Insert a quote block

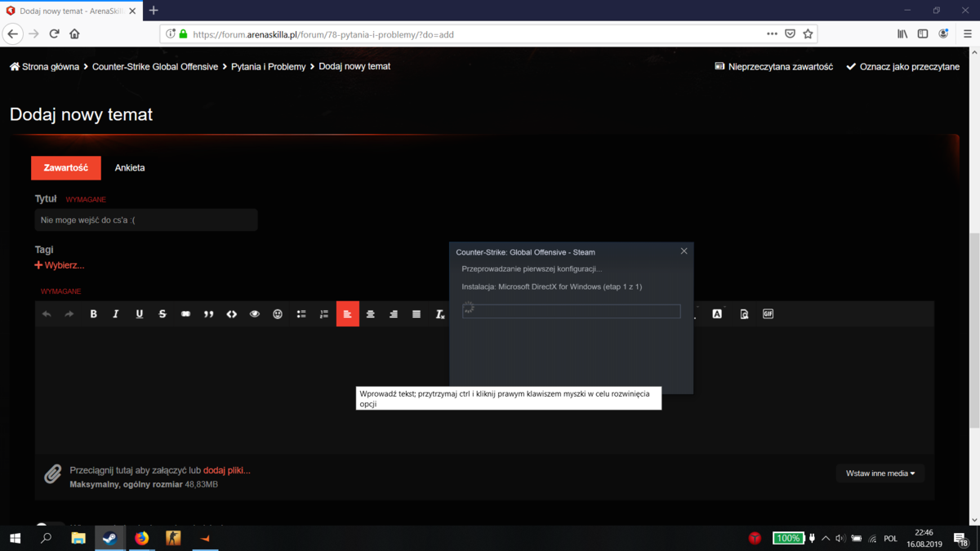pyautogui.click(x=208, y=314)
